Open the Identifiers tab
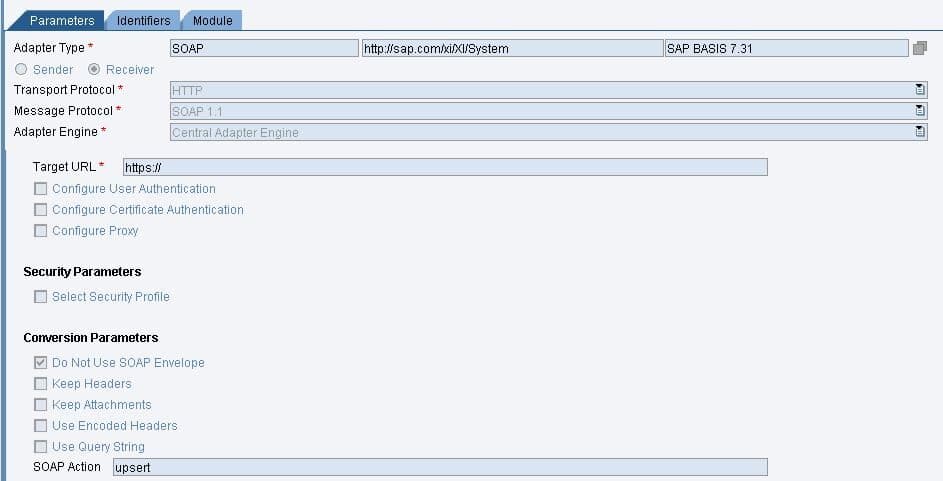This screenshot has width=943, height=481. pyautogui.click(x=143, y=20)
